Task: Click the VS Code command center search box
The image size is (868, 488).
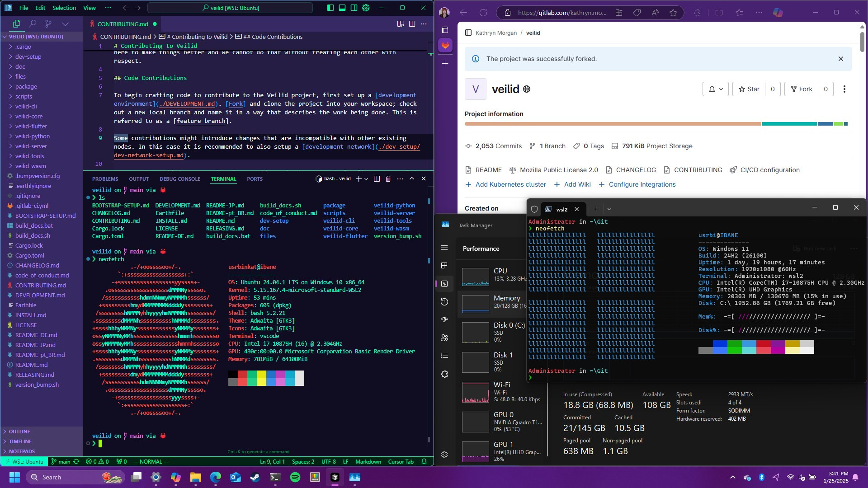Action: click(x=230, y=8)
